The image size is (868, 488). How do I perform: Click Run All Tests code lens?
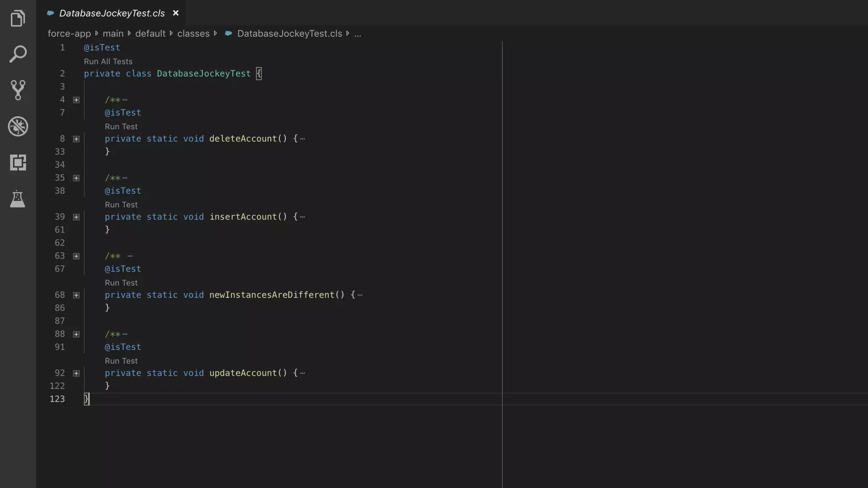[x=108, y=61]
